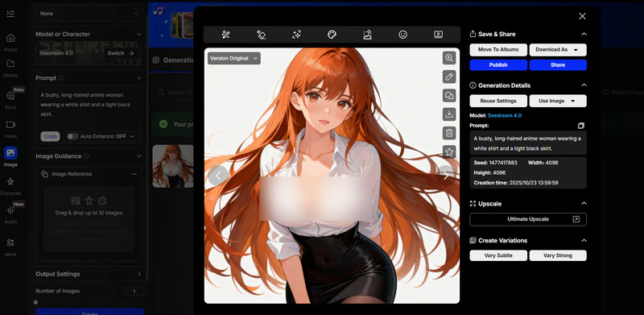
Task: Open Home in left sidebar
Action: [x=10, y=43]
